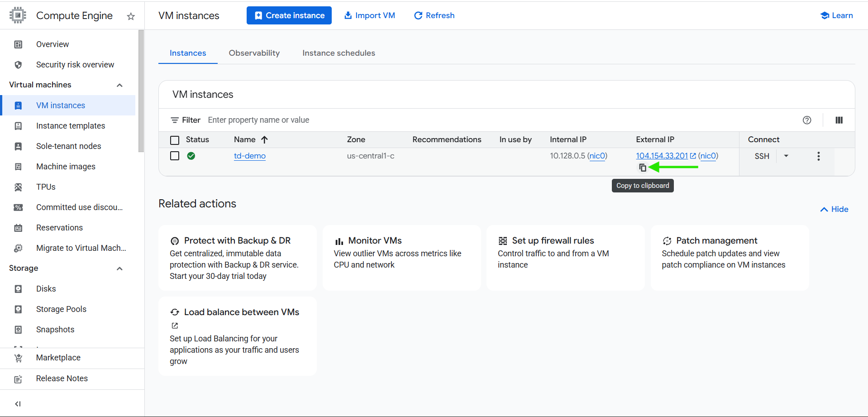Screen dimensions: 868x417
Task: Copy the external IP to clipboard
Action: (x=643, y=167)
